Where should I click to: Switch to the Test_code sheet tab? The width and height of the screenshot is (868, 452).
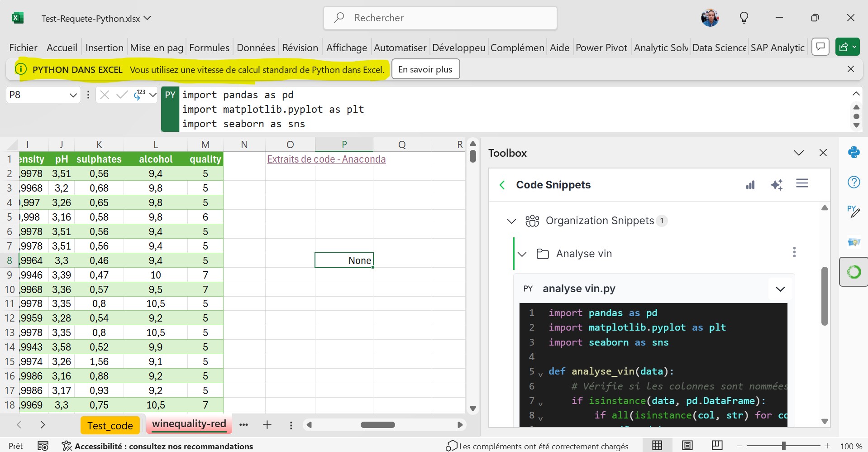pos(110,426)
